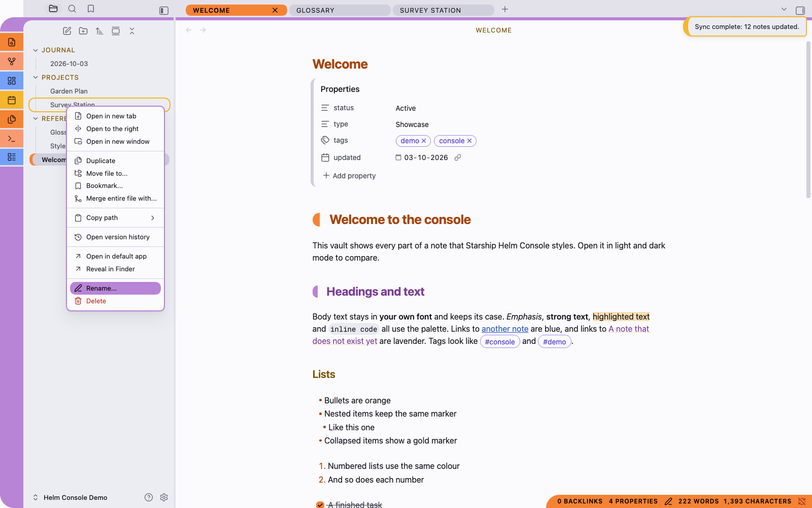This screenshot has width=812, height=508.
Task: Uncheck the 'A finished task' checkbox
Action: (x=320, y=505)
